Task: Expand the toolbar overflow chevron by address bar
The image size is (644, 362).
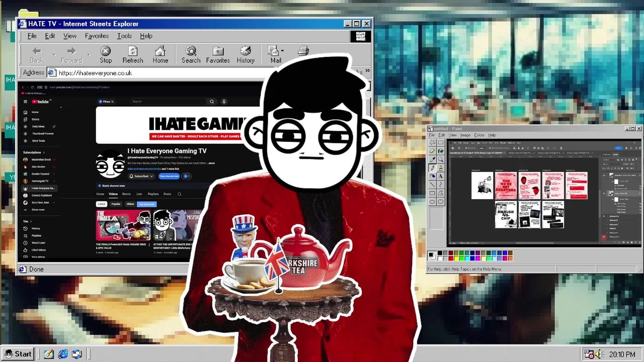Action: point(367,71)
